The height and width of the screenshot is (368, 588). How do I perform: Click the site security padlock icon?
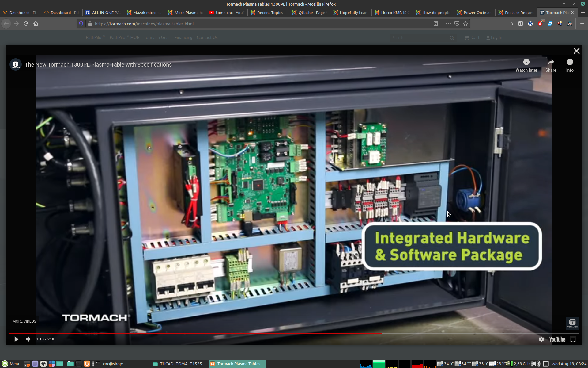click(x=90, y=24)
